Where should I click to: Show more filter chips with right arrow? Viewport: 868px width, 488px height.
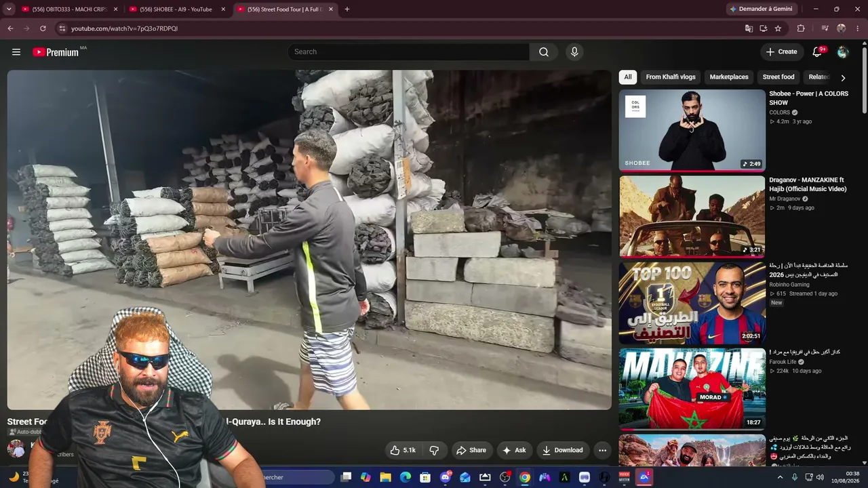coord(843,77)
